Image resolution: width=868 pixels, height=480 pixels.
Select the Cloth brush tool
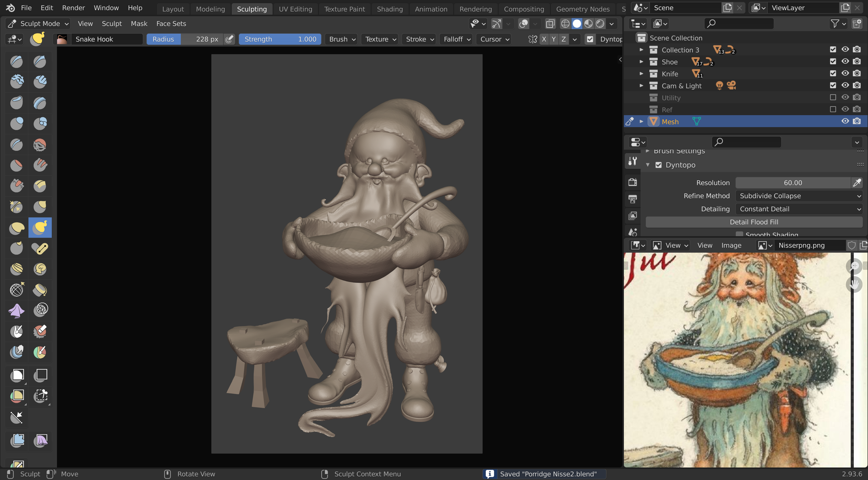(x=16, y=310)
